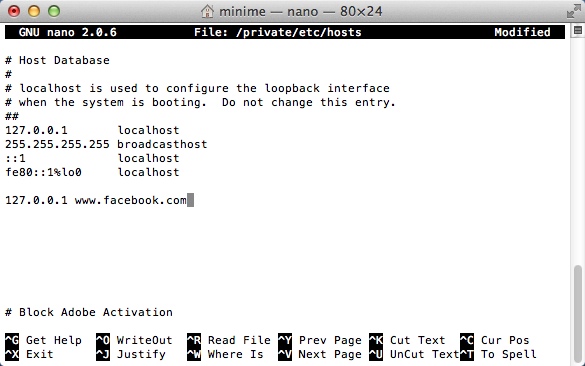Click the ^R Read File label
The image size is (585, 366).
pos(229,340)
